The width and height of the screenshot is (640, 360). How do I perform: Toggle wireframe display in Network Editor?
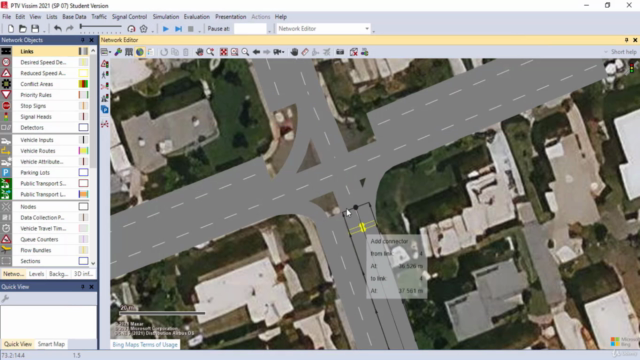point(129,52)
